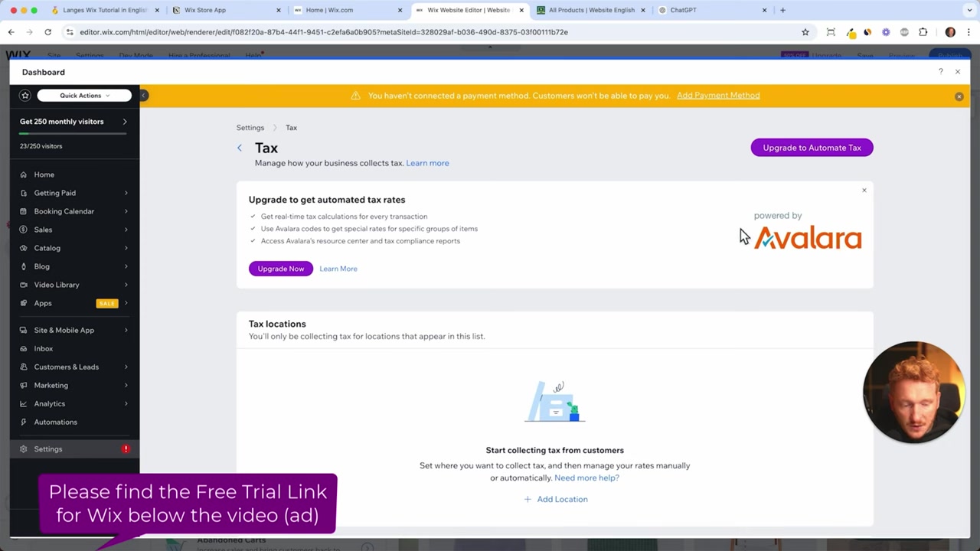Click the Sales icon in sidebar
The image size is (980, 551).
click(x=23, y=230)
